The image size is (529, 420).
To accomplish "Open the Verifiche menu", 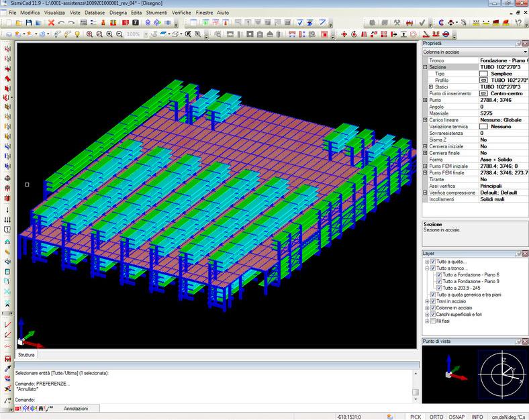I will [x=181, y=13].
